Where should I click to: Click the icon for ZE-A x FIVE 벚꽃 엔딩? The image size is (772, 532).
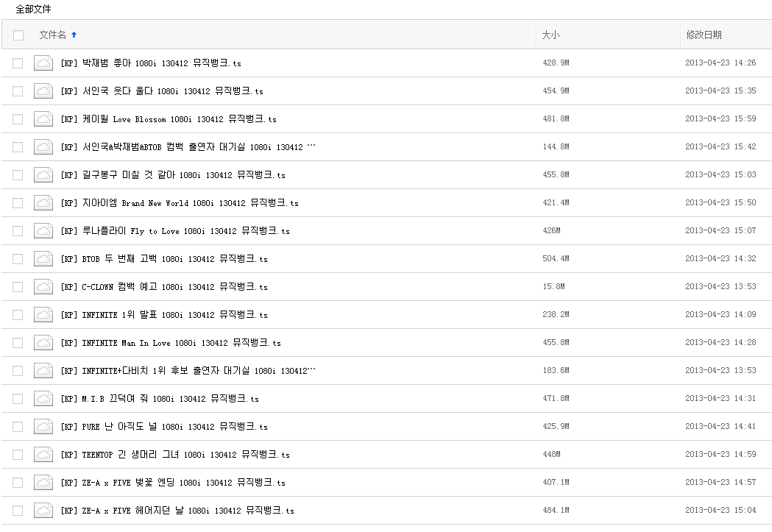[x=43, y=482]
